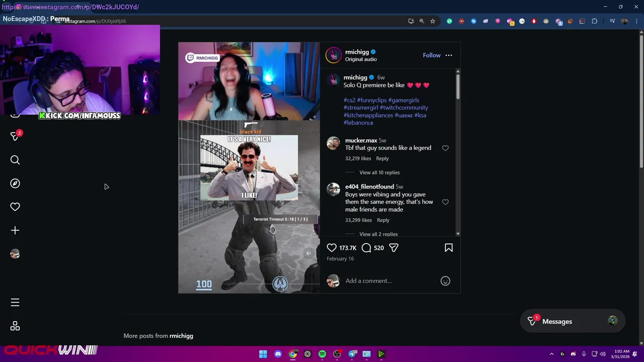Viewport: 644px width, 362px height.
Task: Open more options for the post
Action: (449, 55)
